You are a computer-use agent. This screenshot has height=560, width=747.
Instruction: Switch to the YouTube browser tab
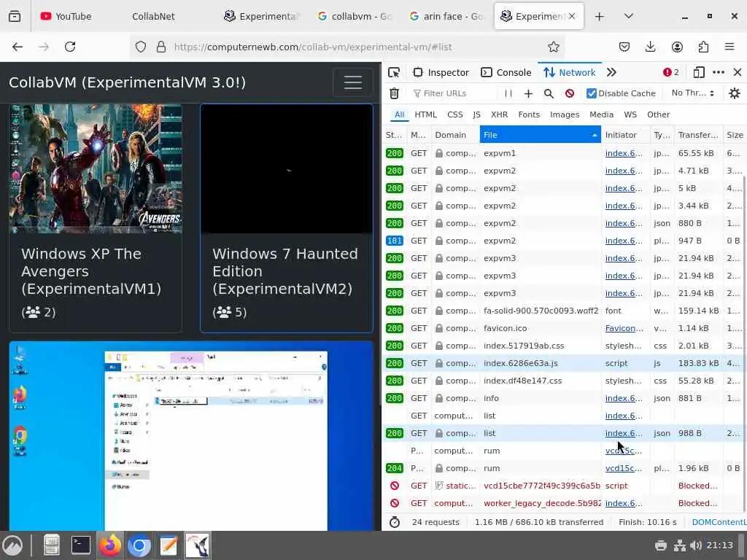75,16
